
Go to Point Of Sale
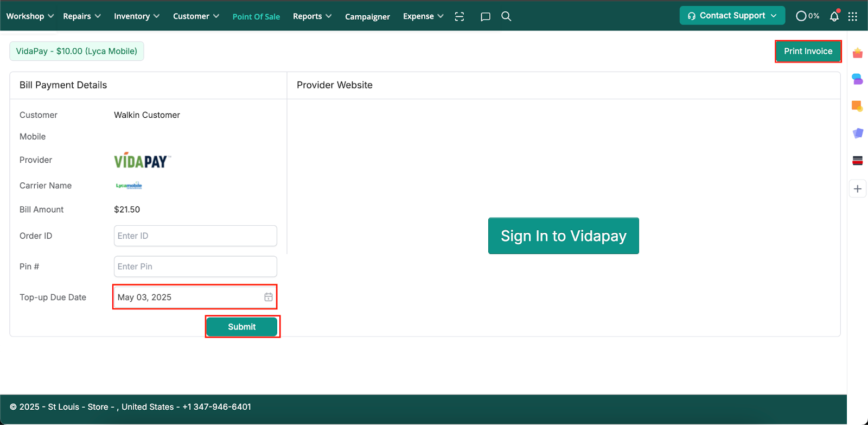click(256, 17)
